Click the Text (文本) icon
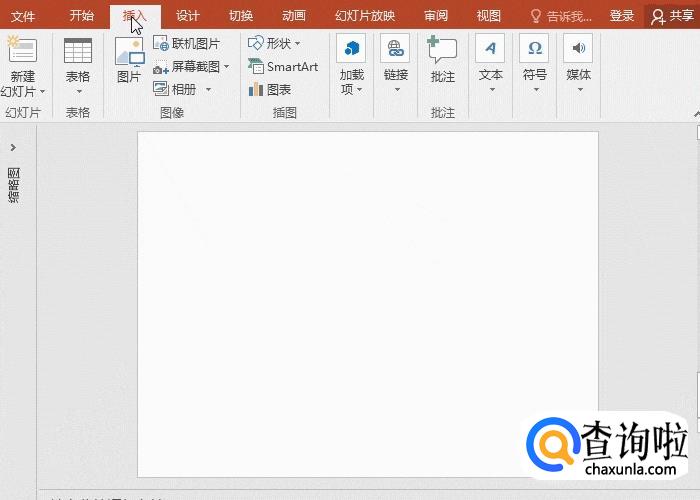This screenshot has width=700, height=500. coord(490,48)
